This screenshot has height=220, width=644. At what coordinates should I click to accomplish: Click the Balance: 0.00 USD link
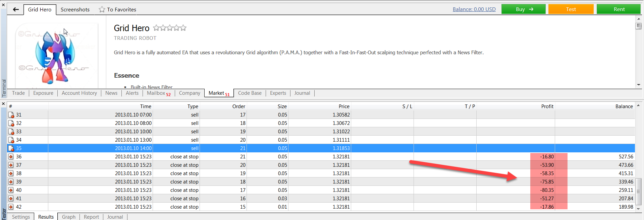tap(474, 9)
